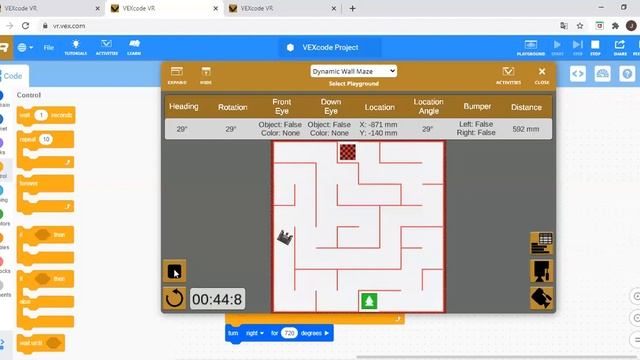Open a new browser tab

pyautogui.click(x=353, y=8)
